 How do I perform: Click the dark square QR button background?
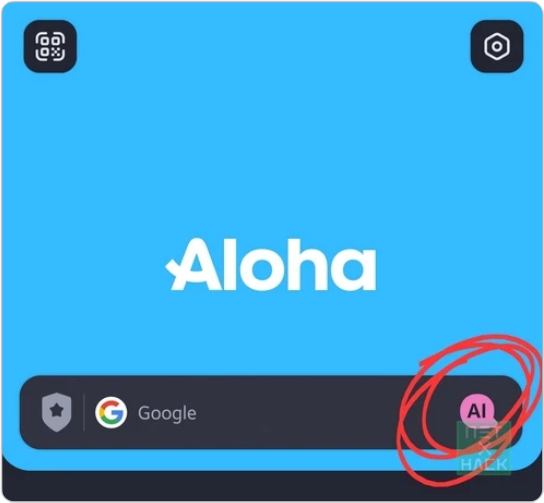coord(50,46)
